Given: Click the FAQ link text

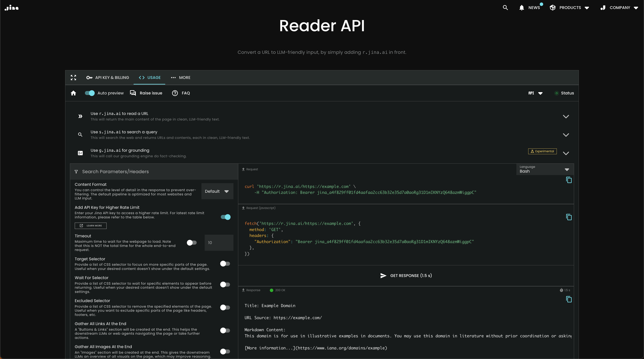Looking at the screenshot, I should point(186,93).
